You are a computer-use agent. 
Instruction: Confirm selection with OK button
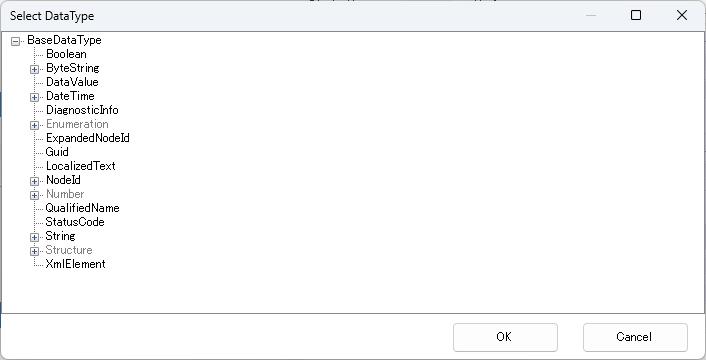point(505,337)
